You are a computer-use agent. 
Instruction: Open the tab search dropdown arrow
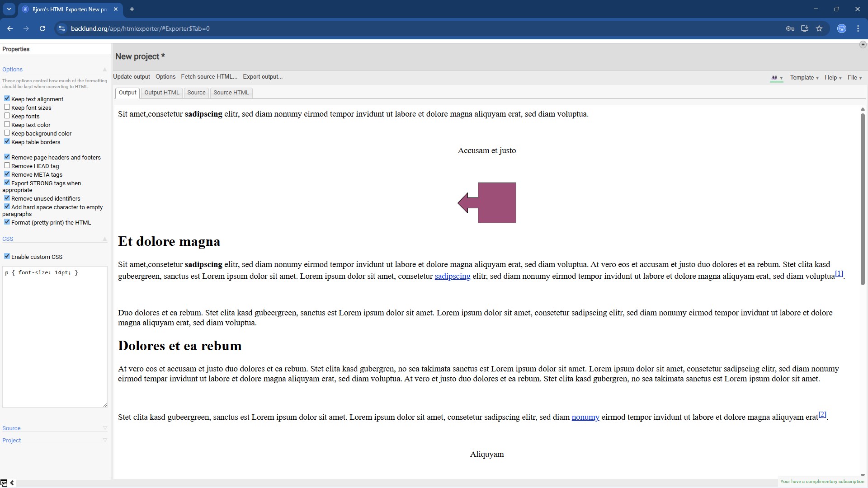(9, 9)
